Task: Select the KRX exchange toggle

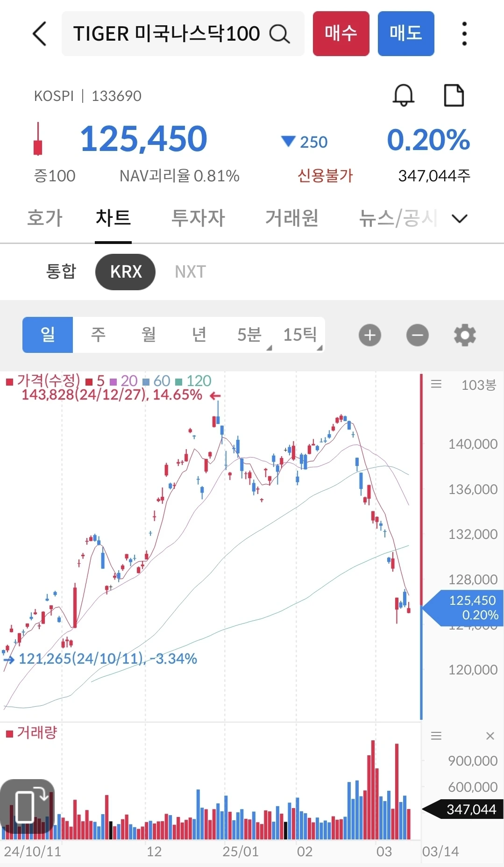Action: 125,272
